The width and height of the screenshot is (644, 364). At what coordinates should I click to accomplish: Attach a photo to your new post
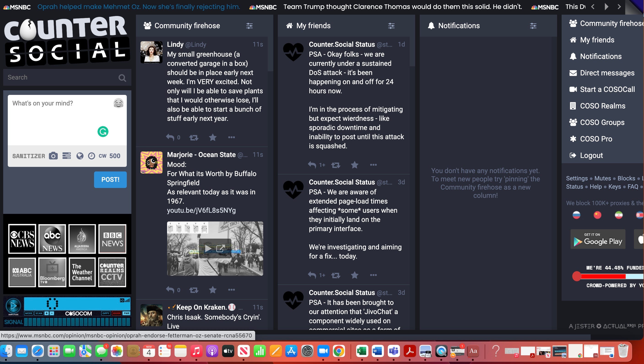[x=53, y=156]
